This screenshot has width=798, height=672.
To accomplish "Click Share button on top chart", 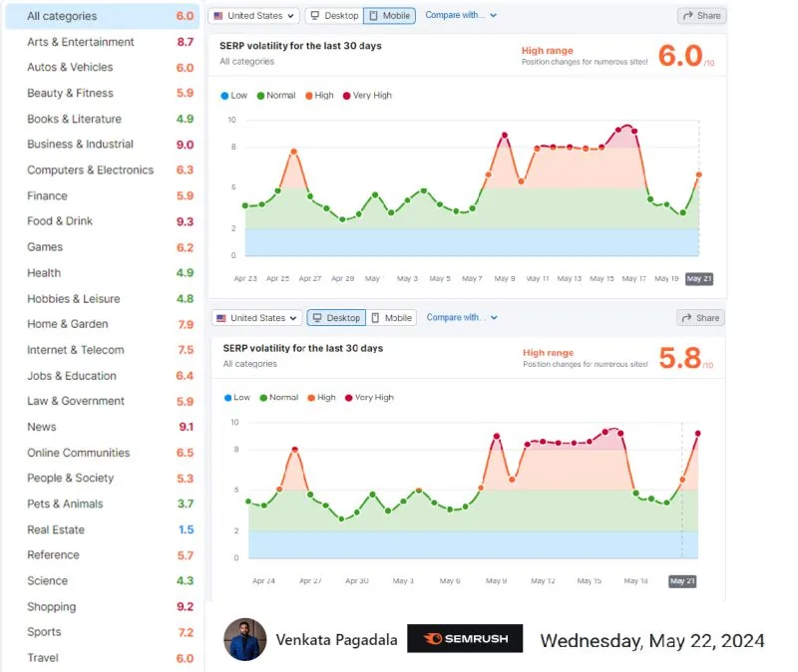I will (702, 16).
